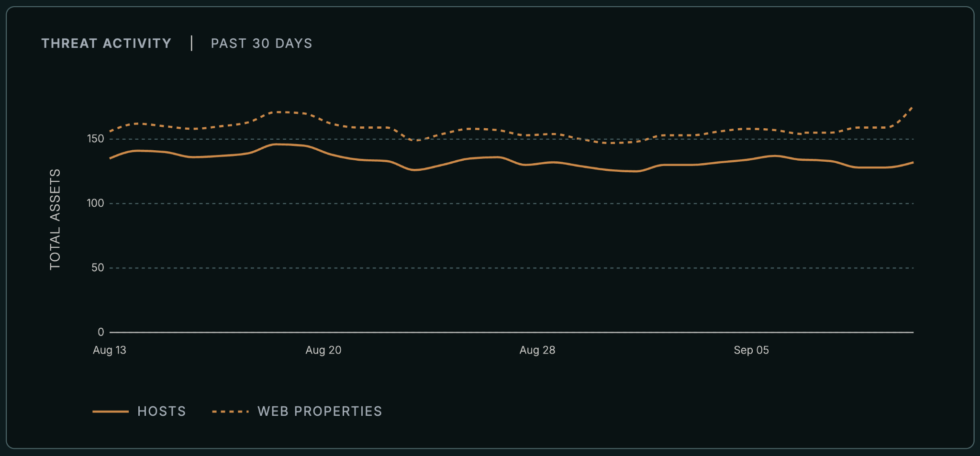Click the TOTAL ASSETS vertical axis title
This screenshot has height=456, width=980.
[55, 219]
